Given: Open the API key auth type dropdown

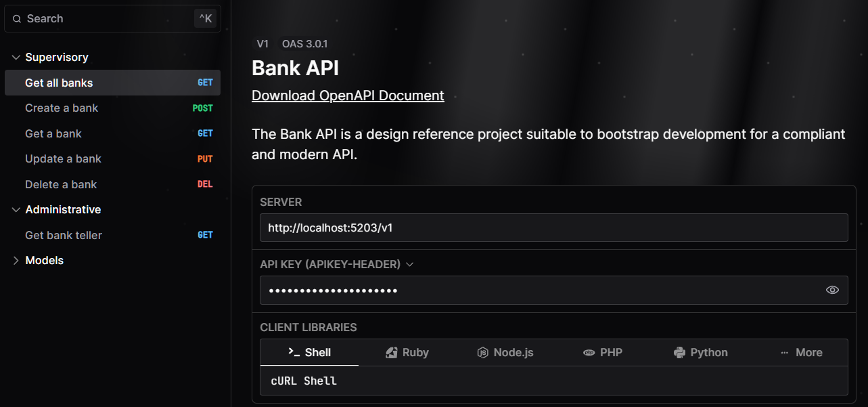Looking at the screenshot, I should pyautogui.click(x=337, y=264).
